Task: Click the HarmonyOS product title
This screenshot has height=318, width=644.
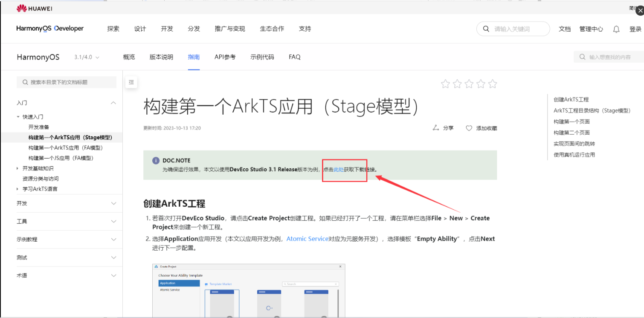Action: (x=38, y=57)
